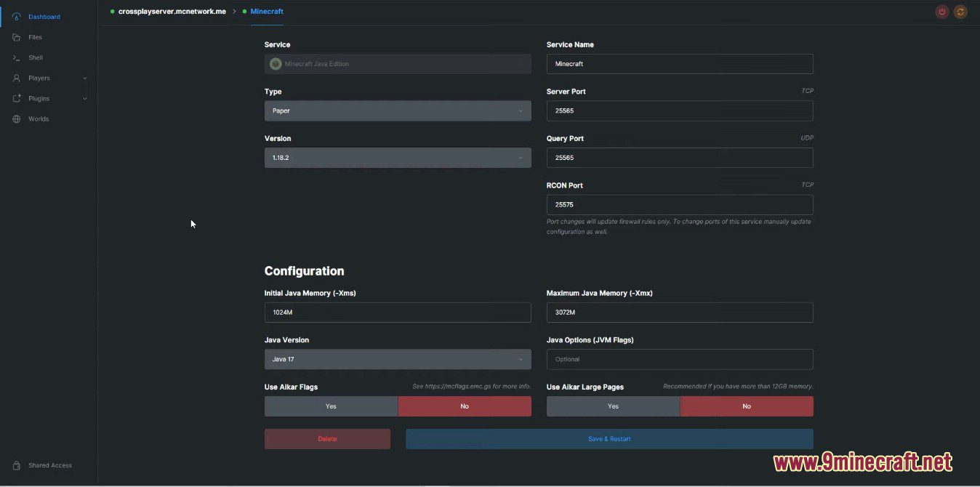The height and width of the screenshot is (487, 980).
Task: Click the red power button icon
Action: tap(942, 12)
